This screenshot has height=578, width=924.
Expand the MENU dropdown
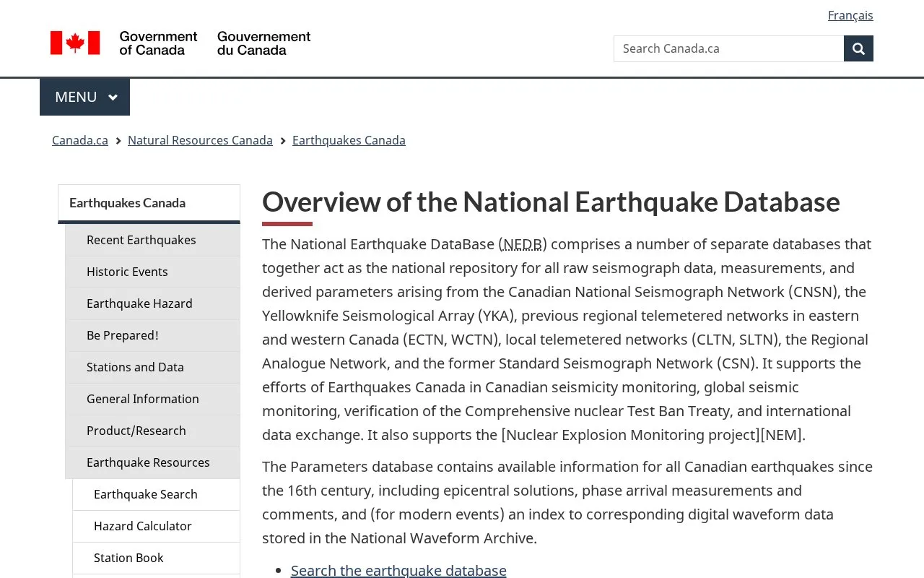[84, 97]
